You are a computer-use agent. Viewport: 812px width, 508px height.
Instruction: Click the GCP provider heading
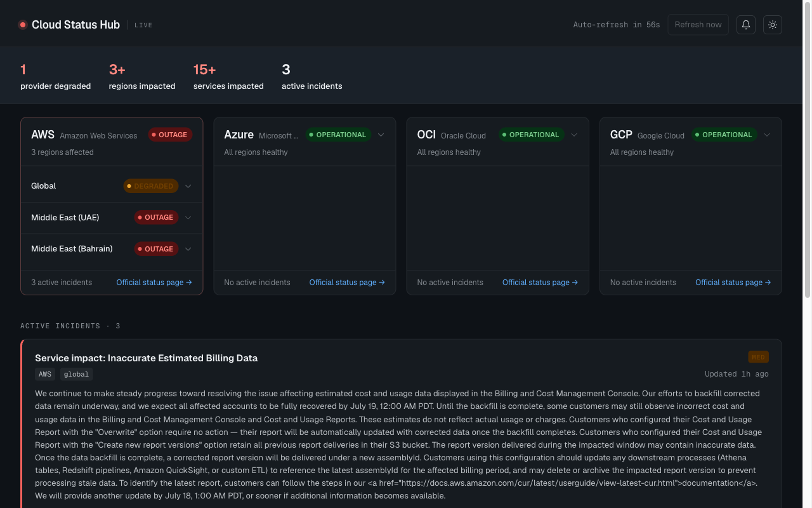[621, 135]
